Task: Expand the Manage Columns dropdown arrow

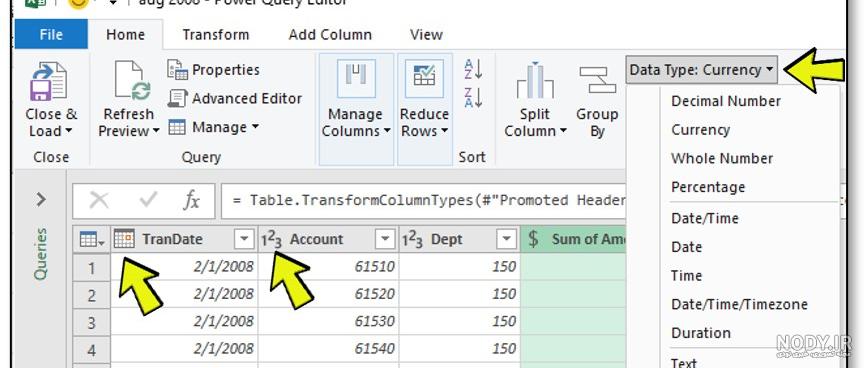Action: click(x=387, y=132)
